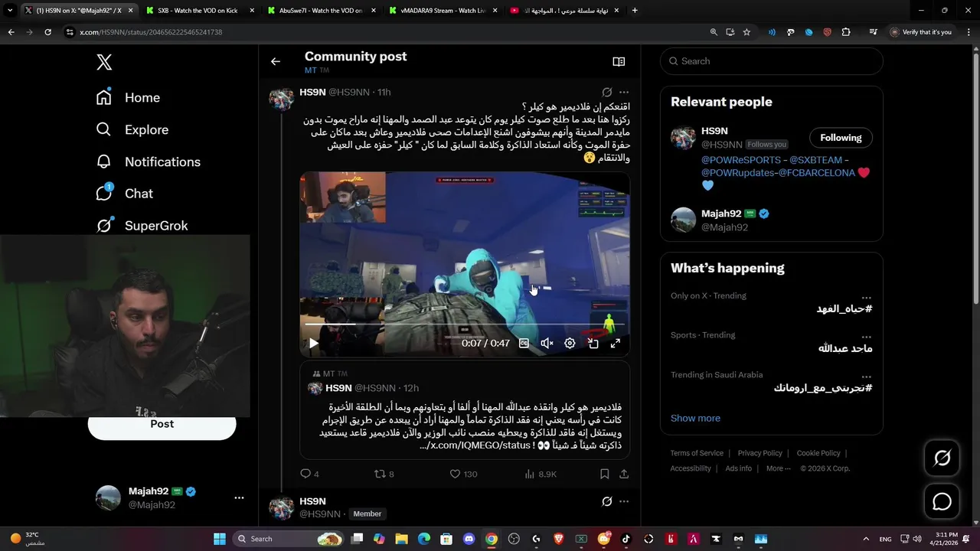
Task: Open @FCBARCELONA mention link
Action: point(817,173)
